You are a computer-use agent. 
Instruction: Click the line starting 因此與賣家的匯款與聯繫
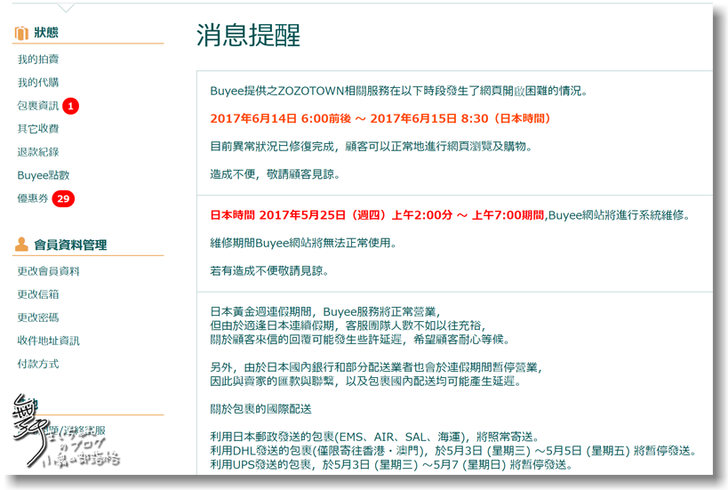click(x=366, y=381)
